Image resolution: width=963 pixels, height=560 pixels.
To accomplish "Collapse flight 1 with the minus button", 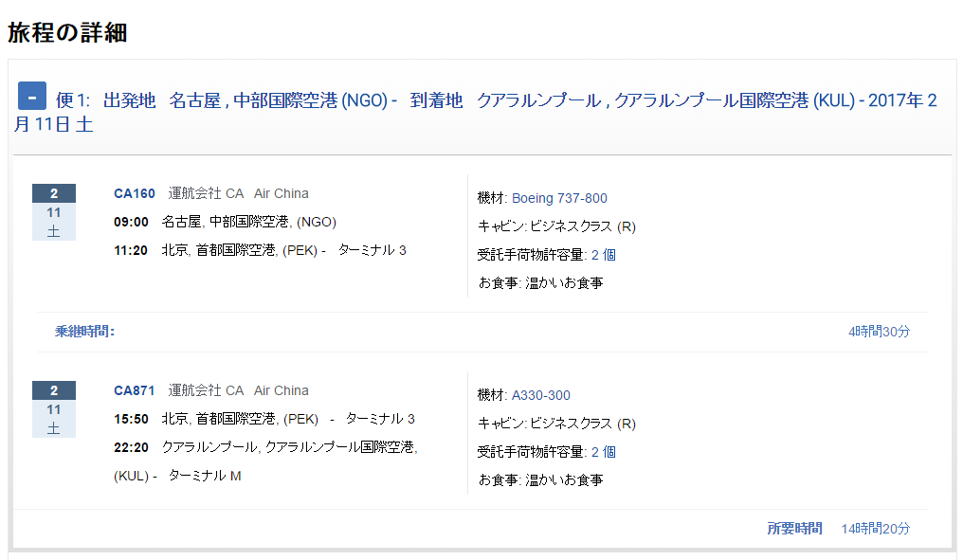I will [32, 96].
